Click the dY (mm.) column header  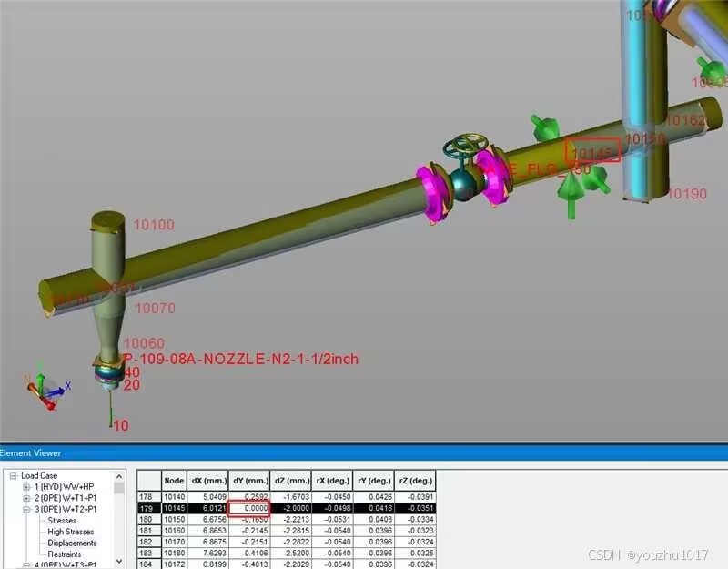coord(249,481)
